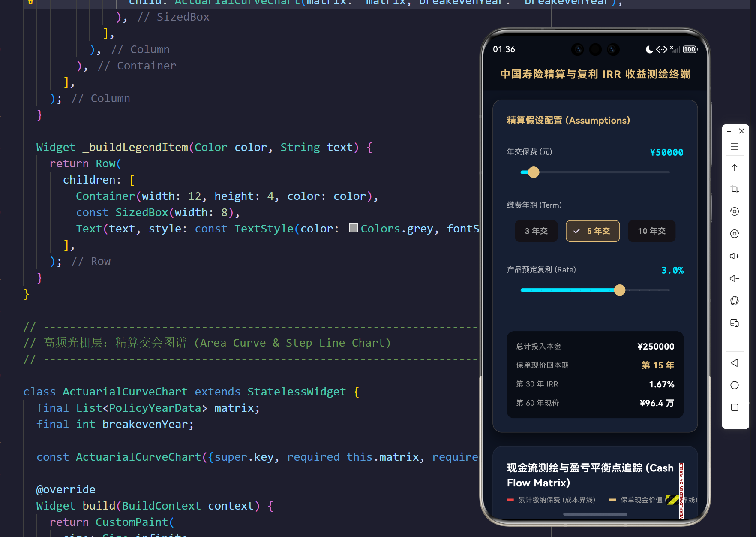
Task: Click the _buildLegendItem method name in code
Action: 135,147
